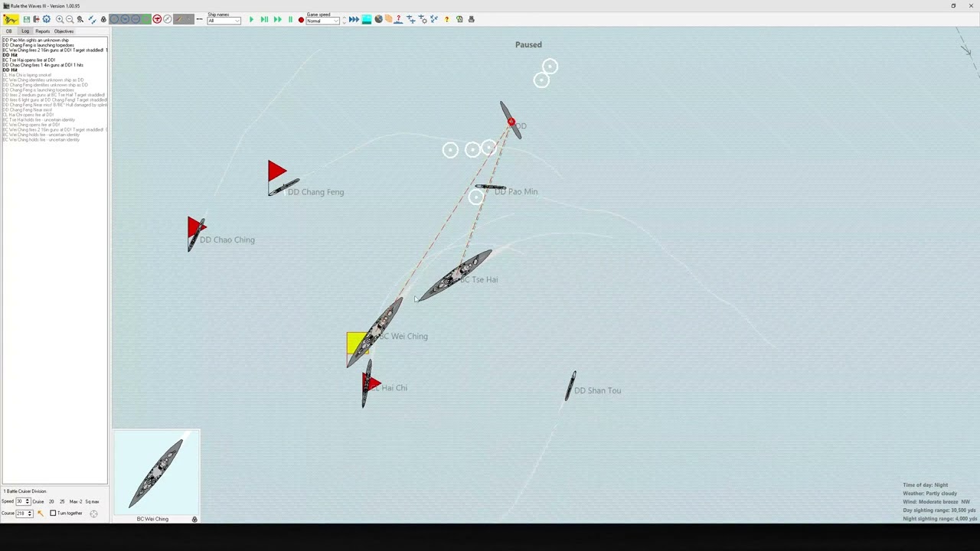Click the red aircraft circle icon
Image resolution: width=980 pixels, height=551 pixels.
coord(157,19)
